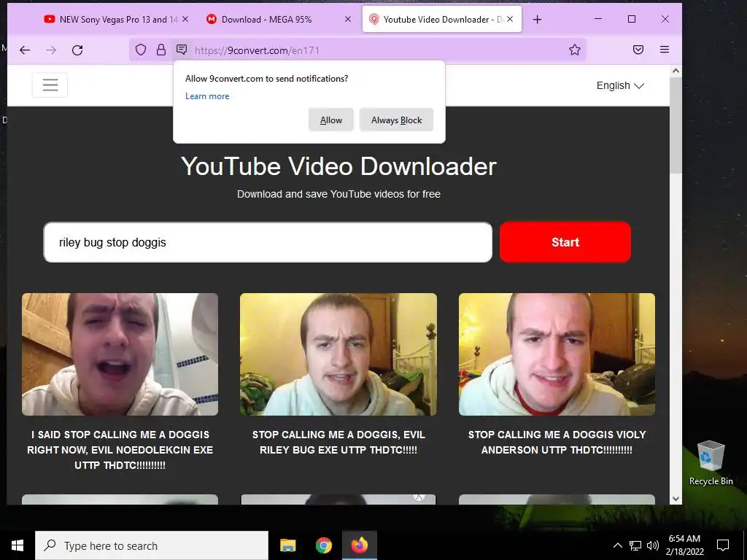Viewport: 747px width, 560px height.
Task: Open the Windows Start menu
Action: click(x=18, y=545)
